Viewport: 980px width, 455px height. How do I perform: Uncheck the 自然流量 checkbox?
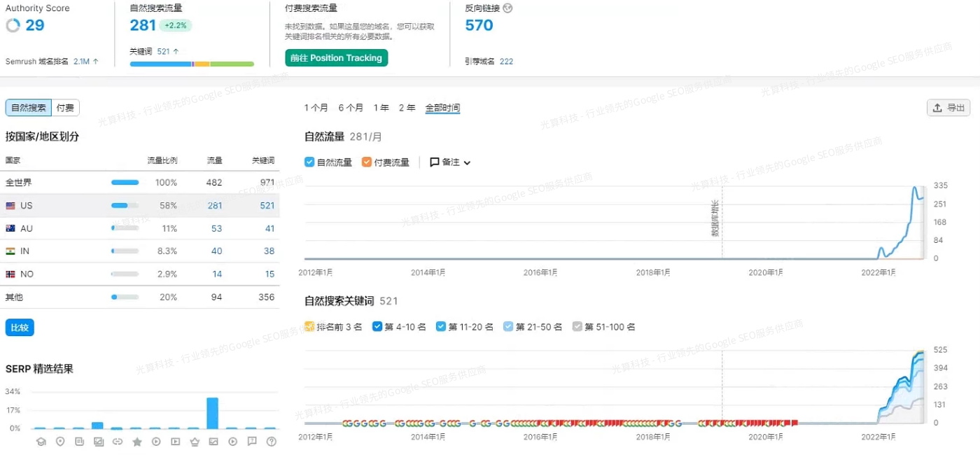coord(309,162)
